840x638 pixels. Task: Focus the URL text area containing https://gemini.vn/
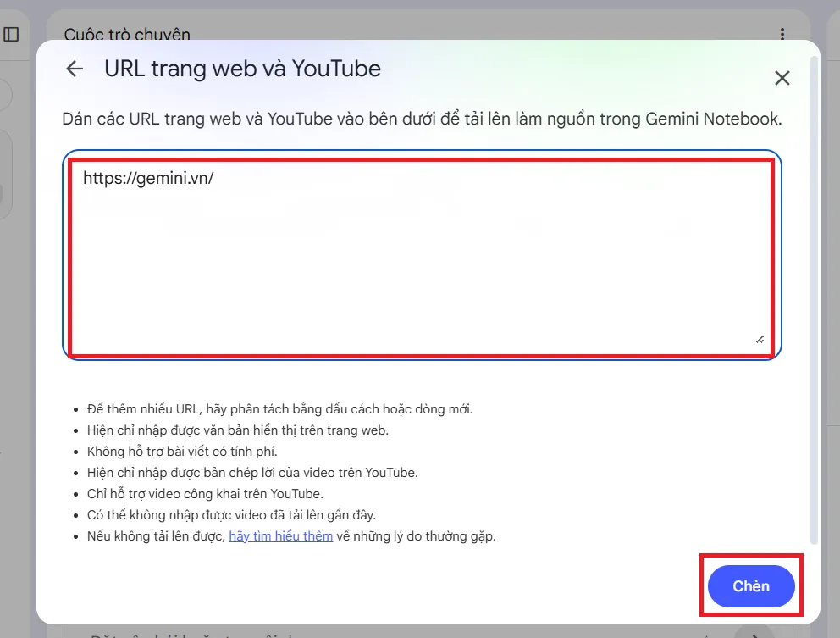pos(423,256)
